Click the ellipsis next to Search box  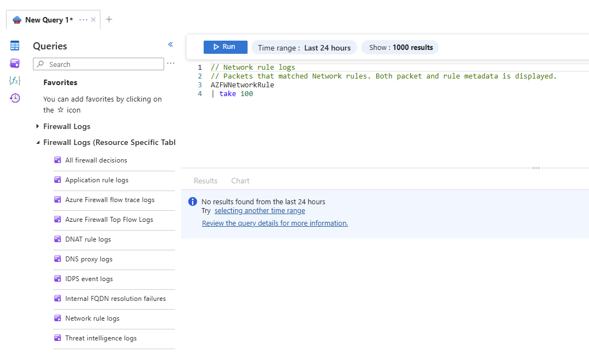[x=171, y=64]
